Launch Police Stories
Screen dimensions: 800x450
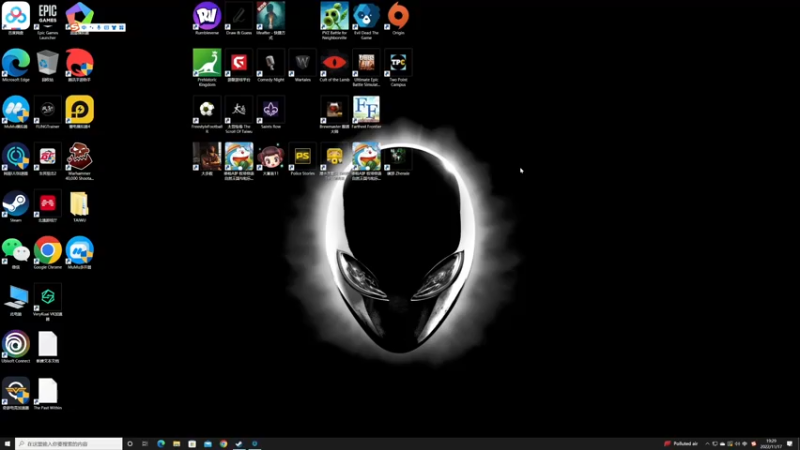[x=303, y=159]
